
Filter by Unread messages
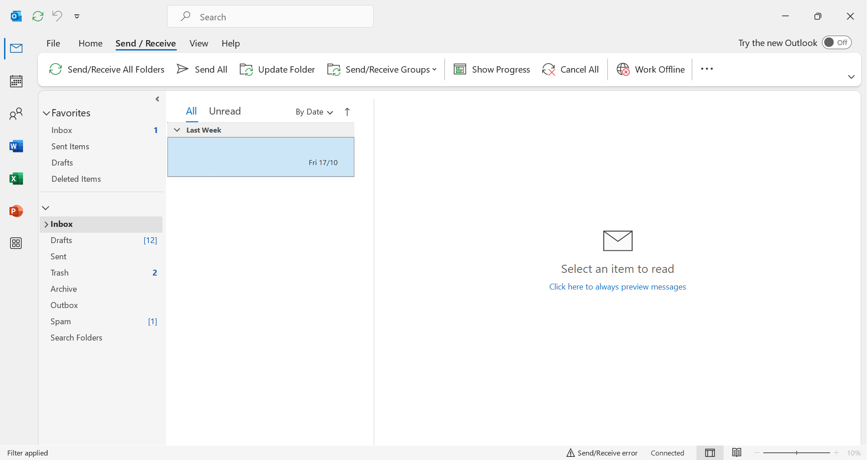click(x=225, y=111)
